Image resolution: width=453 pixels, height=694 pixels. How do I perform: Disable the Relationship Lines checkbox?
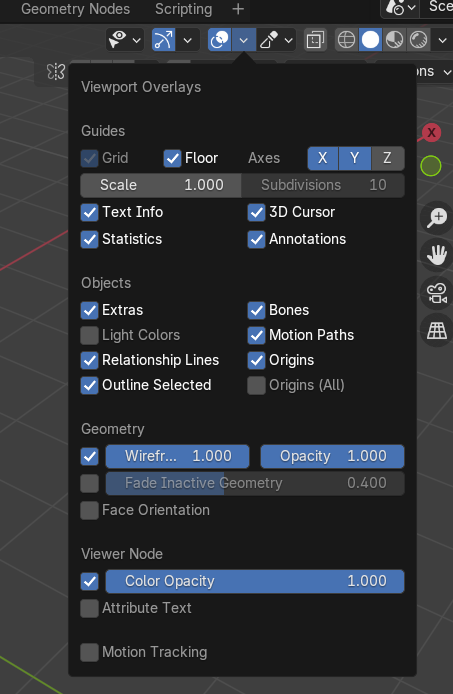[89, 360]
